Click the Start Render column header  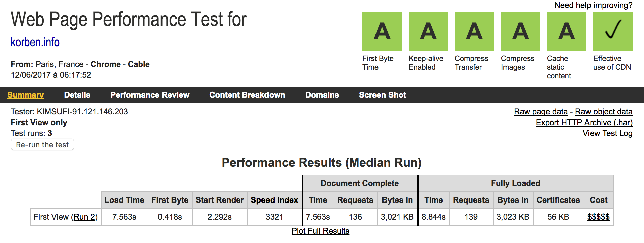coord(220,200)
